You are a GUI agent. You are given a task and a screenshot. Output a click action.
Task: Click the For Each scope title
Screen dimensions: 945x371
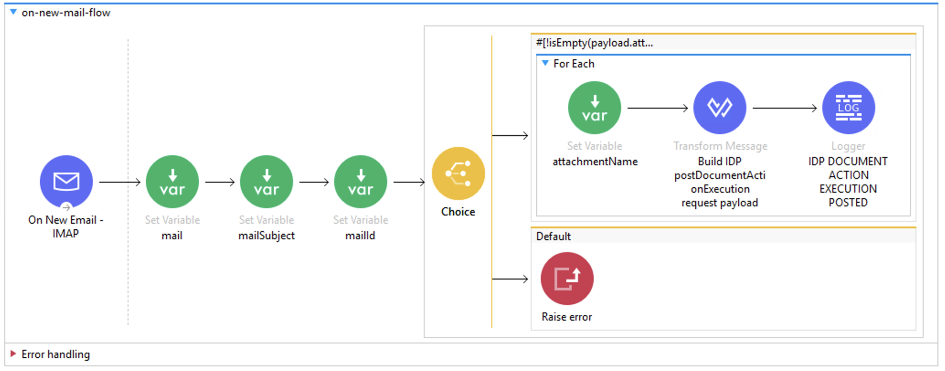[x=574, y=63]
